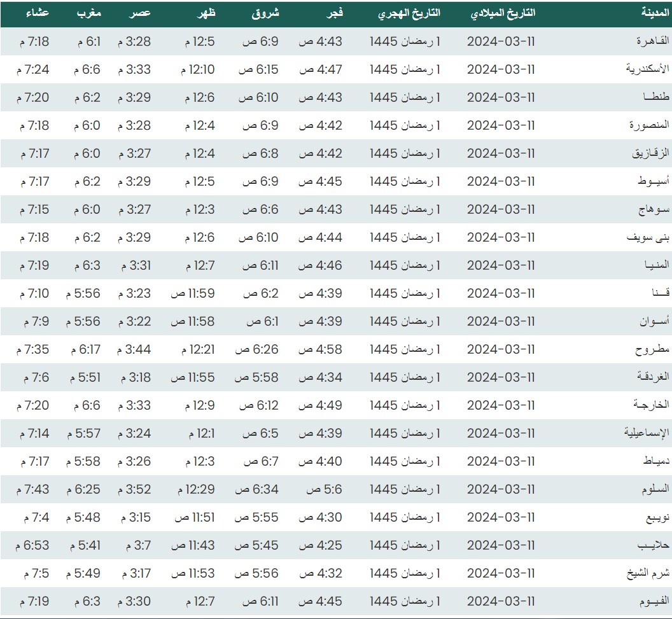Select the Hijri date in قنا row
This screenshot has height=619, width=672.
405,293
